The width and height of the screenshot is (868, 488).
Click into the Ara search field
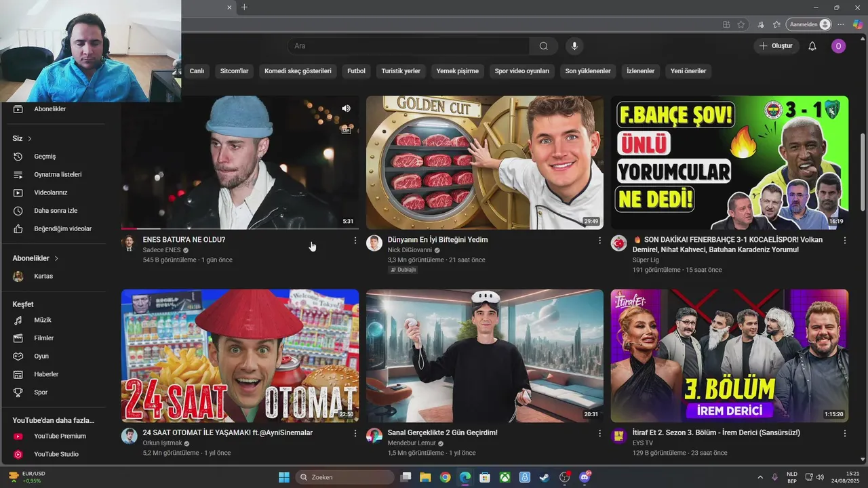coord(409,46)
